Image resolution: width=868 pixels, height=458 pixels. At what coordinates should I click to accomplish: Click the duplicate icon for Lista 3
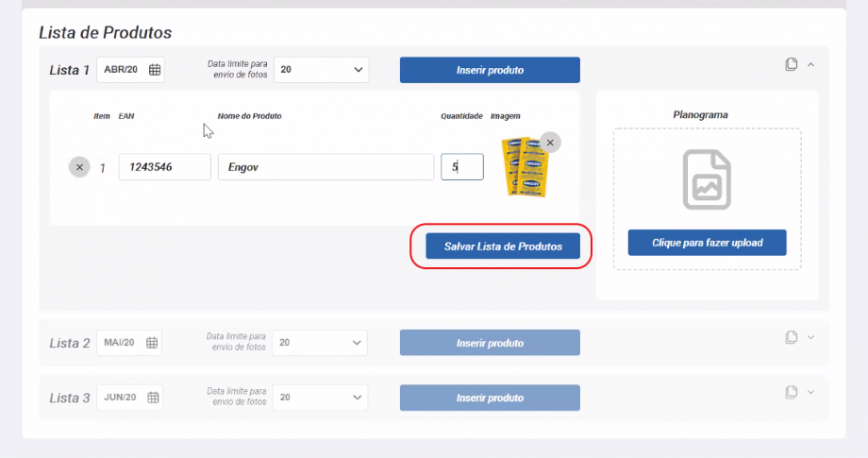coord(792,392)
